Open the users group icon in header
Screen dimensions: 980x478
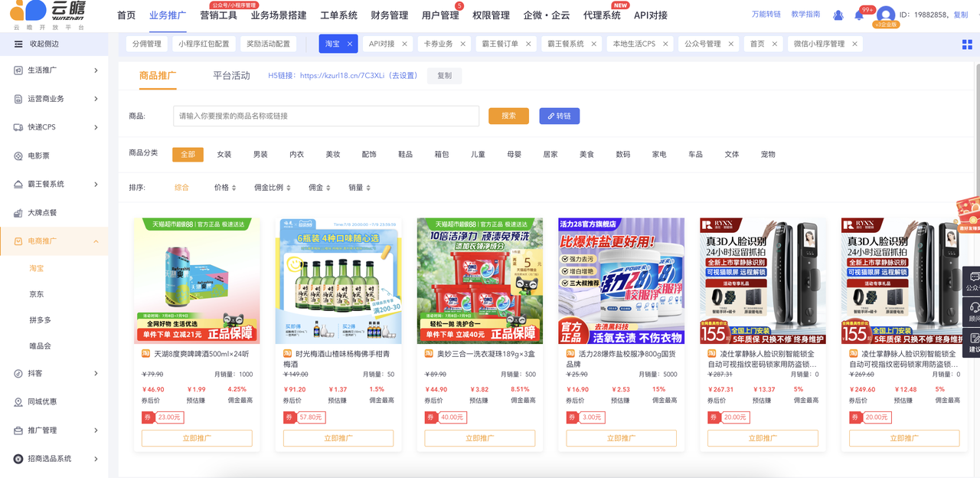838,15
